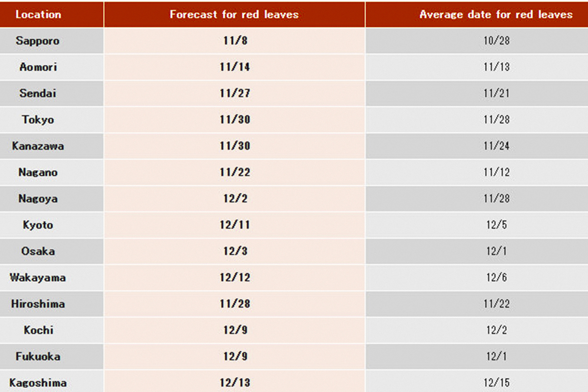Select the Forecast for red leaves header
Screen dimensions: 588x392
pyautogui.click(x=234, y=14)
